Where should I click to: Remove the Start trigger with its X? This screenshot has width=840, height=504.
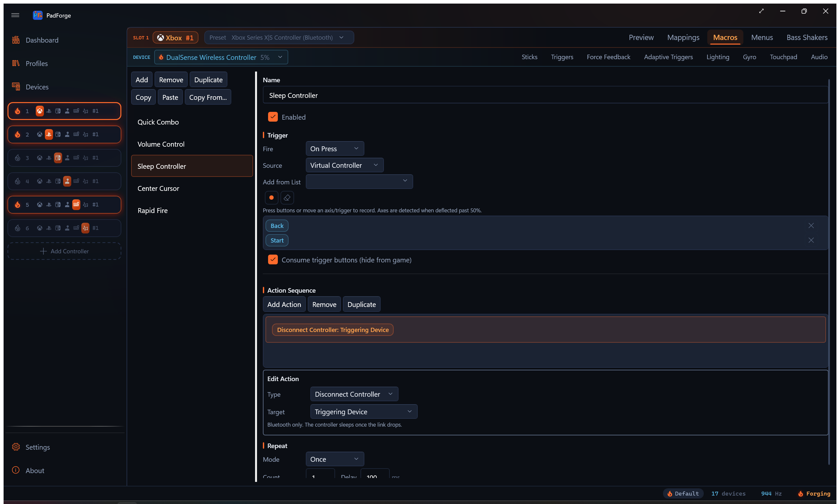(x=811, y=240)
